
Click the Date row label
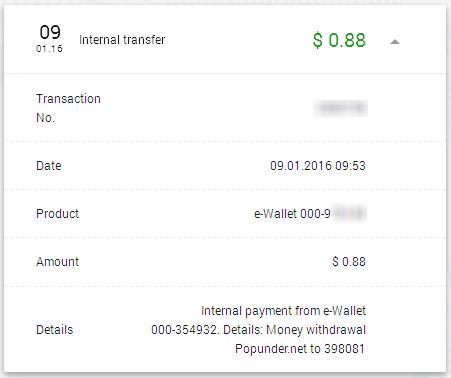pos(49,166)
